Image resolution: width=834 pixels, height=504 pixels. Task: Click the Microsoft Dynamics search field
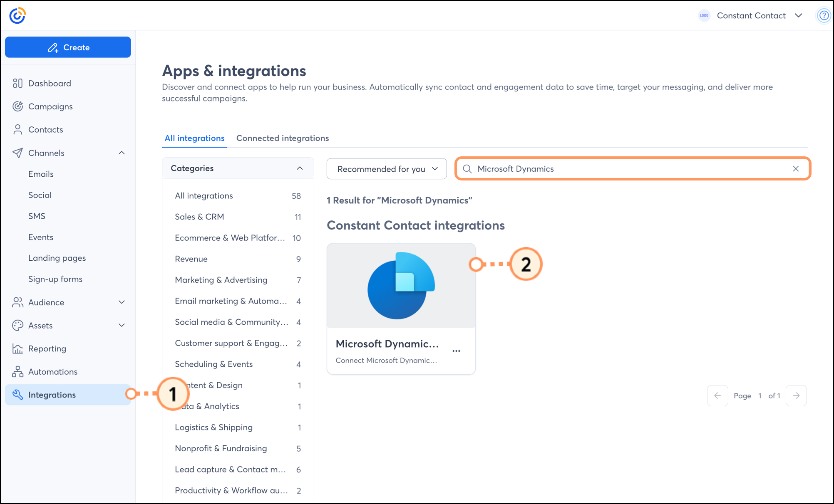624,169
